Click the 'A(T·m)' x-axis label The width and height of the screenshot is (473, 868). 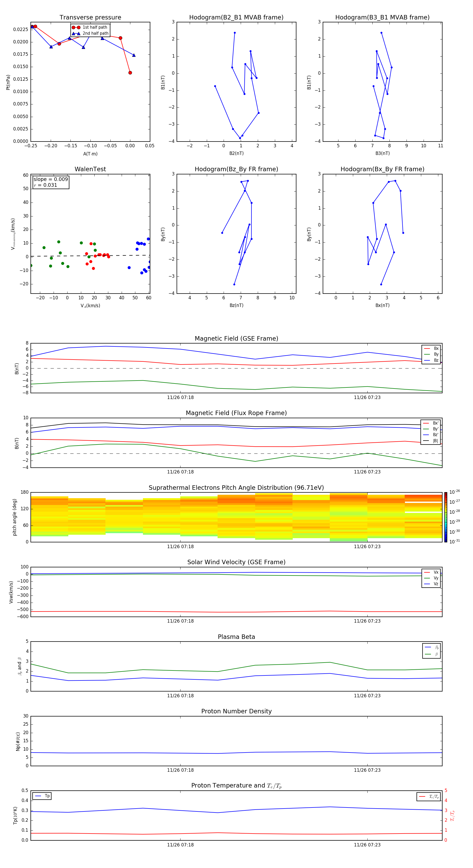(90, 154)
